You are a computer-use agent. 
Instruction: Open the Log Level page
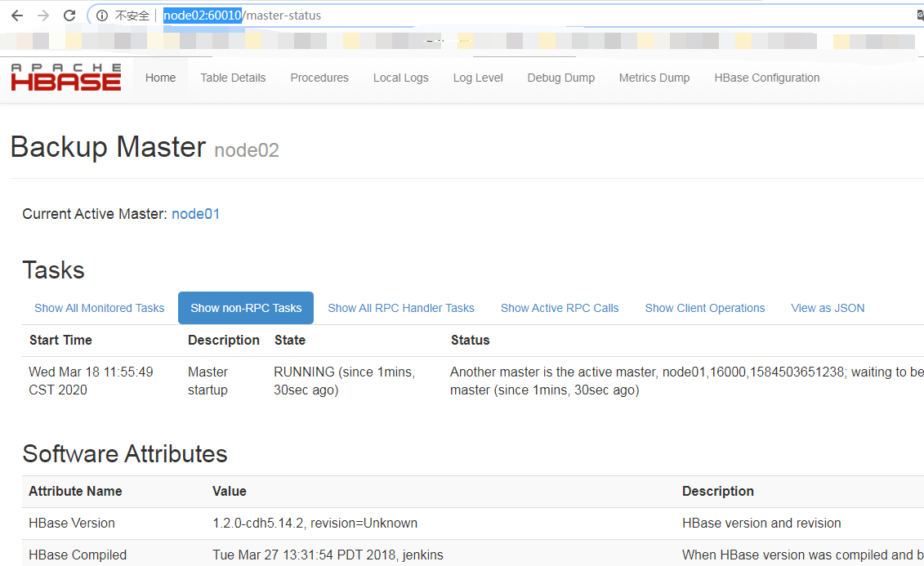pyautogui.click(x=478, y=78)
